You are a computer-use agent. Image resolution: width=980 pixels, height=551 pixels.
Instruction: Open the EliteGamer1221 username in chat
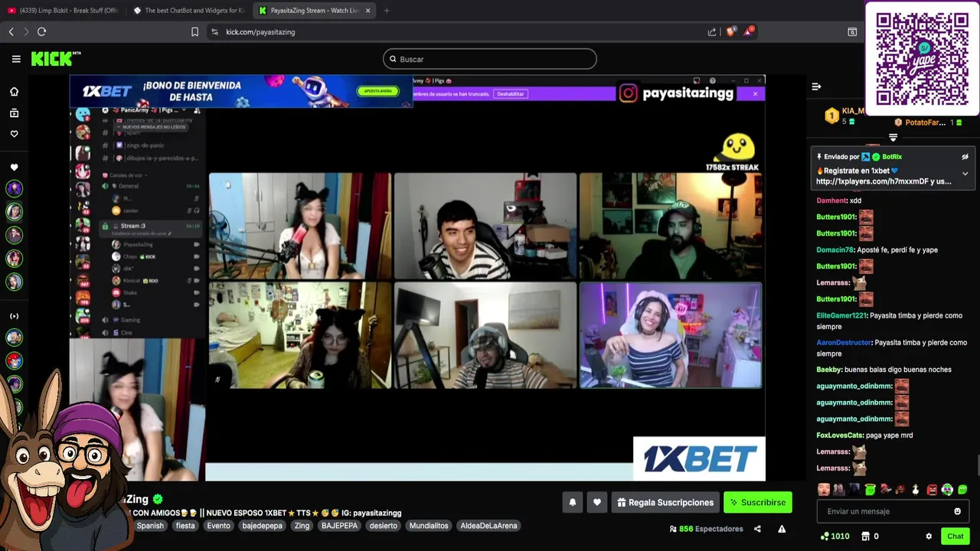[x=841, y=316]
